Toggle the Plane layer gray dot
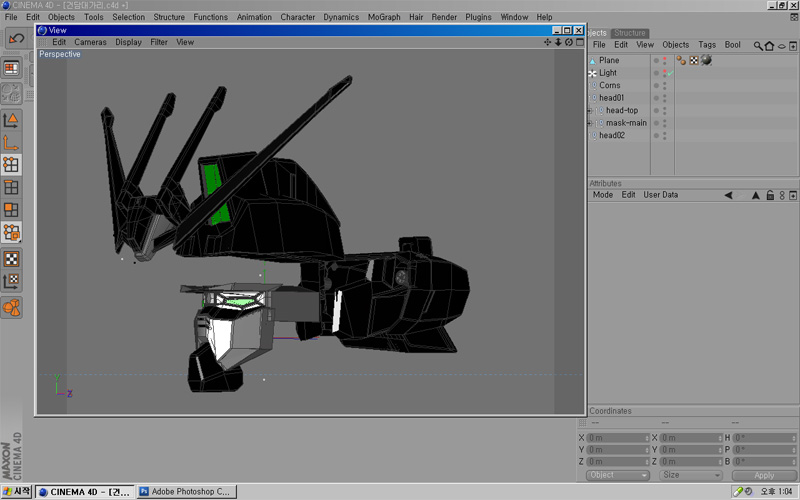Image resolution: width=800 pixels, height=500 pixels. point(656,61)
